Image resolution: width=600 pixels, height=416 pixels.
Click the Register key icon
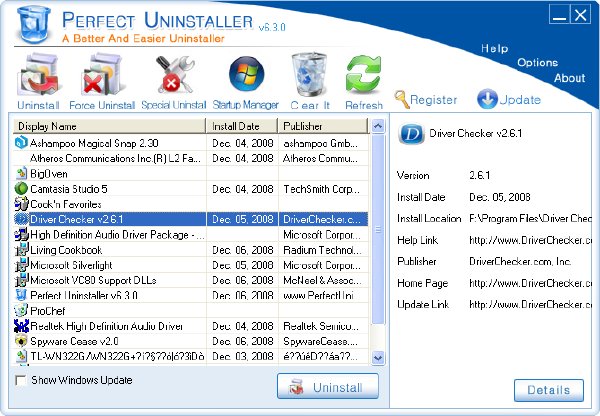(x=402, y=100)
